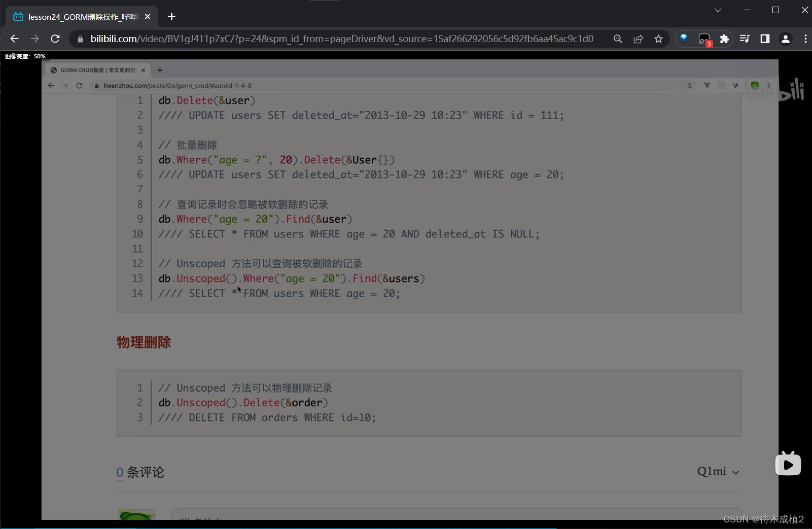
Task: Close the lesson24_GORM tab
Action: tap(148, 17)
